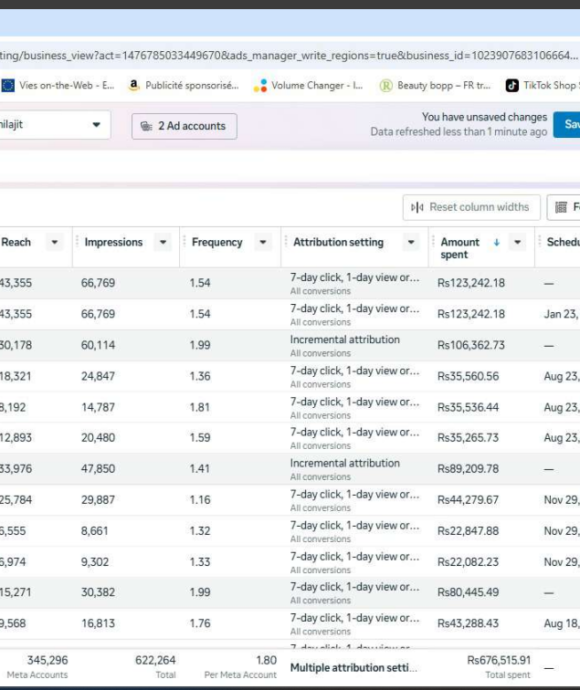Click the 24,847 impressions cell

98,377
